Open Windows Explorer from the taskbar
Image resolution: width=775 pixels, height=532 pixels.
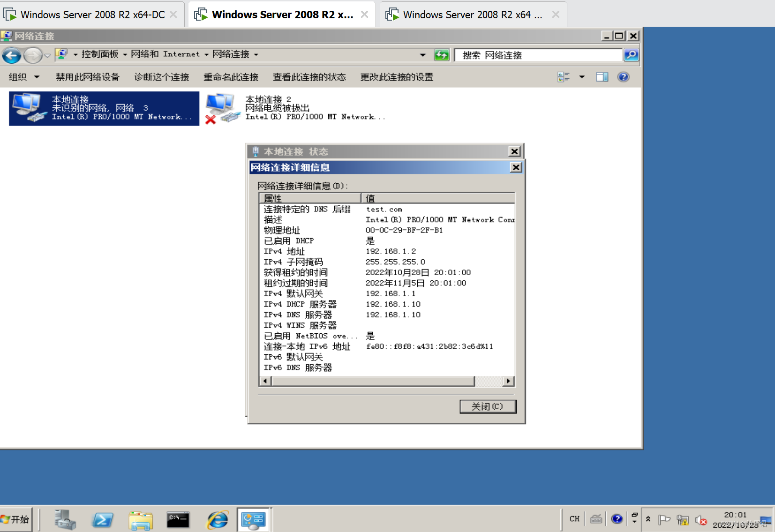pos(141,519)
